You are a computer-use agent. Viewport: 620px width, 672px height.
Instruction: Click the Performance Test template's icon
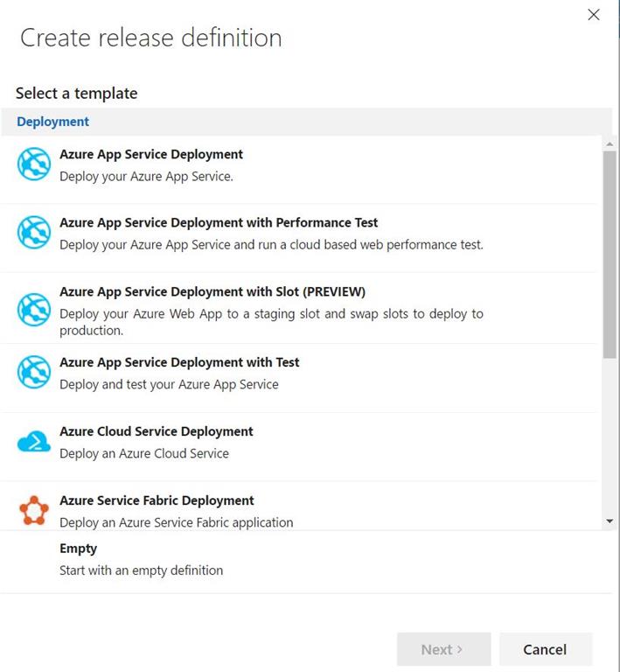(34, 233)
